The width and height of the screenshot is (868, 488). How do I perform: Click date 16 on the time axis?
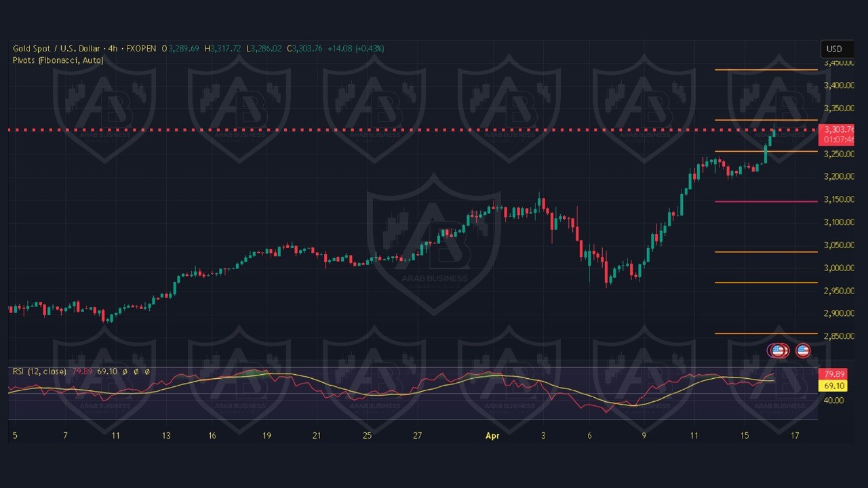tap(212, 436)
